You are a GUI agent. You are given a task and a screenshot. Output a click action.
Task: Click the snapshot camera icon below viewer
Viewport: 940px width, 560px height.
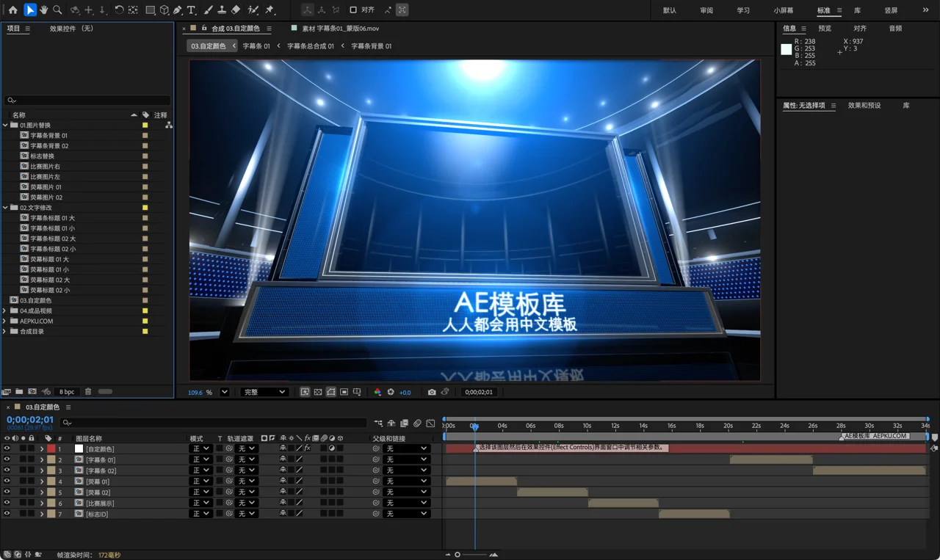[x=432, y=393]
